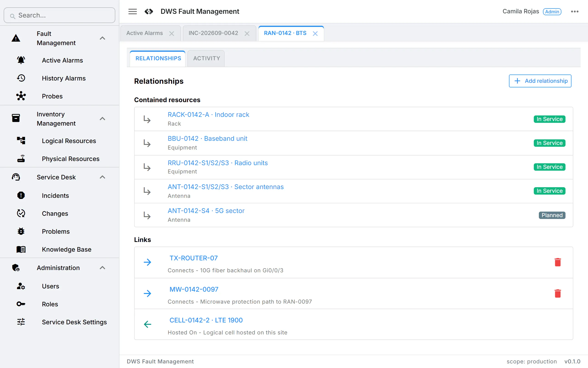Image resolution: width=588 pixels, height=368 pixels.
Task: Click the Admin badge next to Camila Rojas
Action: point(552,11)
